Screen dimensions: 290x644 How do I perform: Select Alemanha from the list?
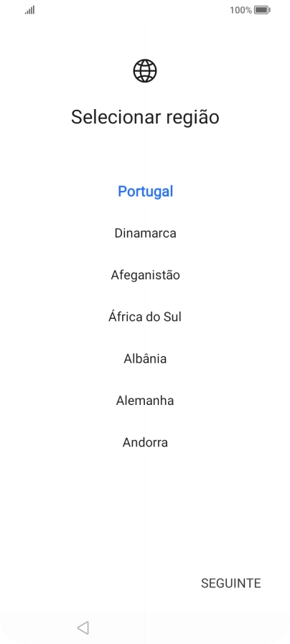pyautogui.click(x=145, y=401)
